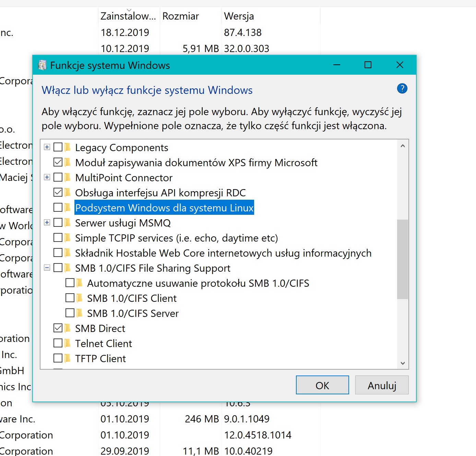The width and height of the screenshot is (476, 456).
Task: Click the folder icon beside SMB Direct
Action: point(68,328)
